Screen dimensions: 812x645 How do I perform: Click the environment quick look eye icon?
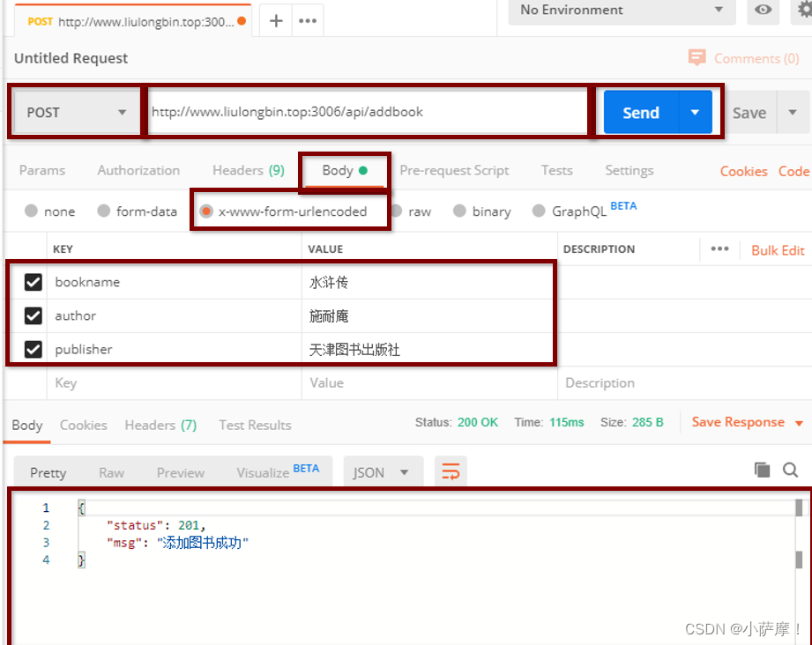coord(763,10)
